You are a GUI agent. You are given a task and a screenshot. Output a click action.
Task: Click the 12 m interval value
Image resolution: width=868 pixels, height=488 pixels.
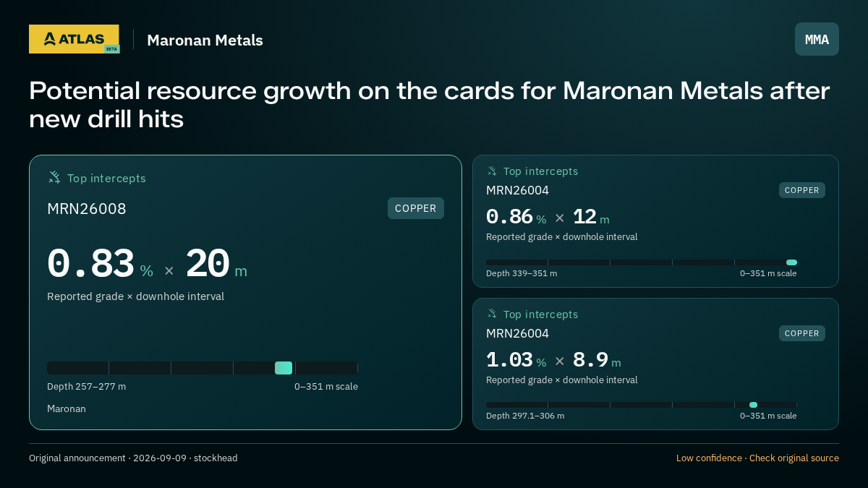pos(591,217)
